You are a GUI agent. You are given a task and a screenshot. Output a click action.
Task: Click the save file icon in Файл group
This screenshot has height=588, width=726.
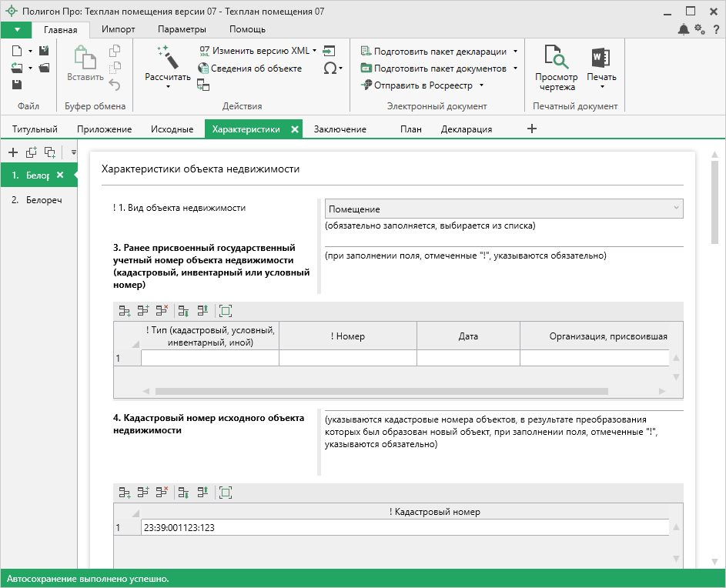tap(16, 85)
